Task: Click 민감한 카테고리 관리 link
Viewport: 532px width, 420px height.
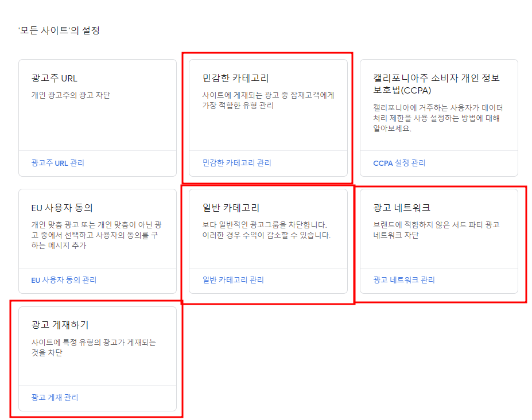Action: (x=236, y=163)
